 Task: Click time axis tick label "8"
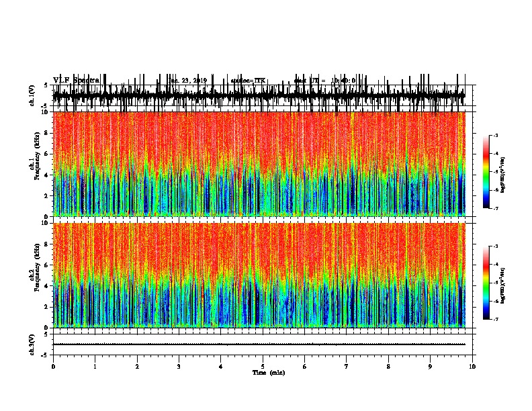(388, 367)
